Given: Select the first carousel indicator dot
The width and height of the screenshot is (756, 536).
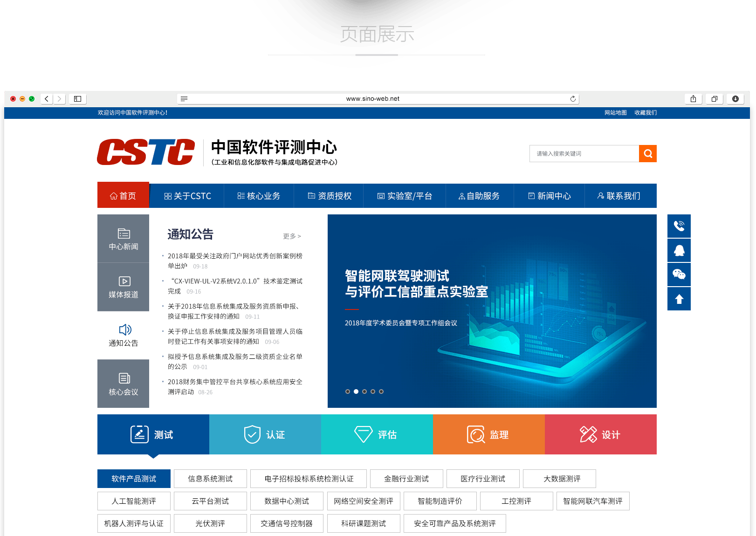Looking at the screenshot, I should [x=348, y=392].
